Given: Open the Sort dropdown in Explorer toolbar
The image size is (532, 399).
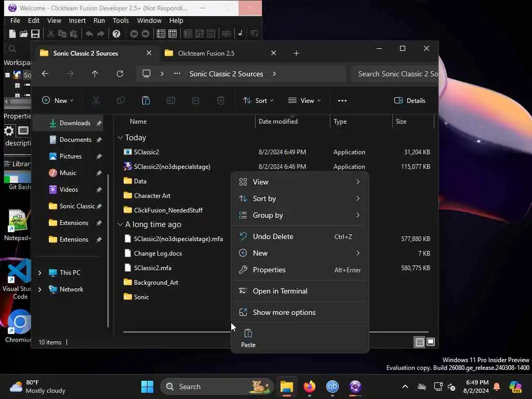Looking at the screenshot, I should [258, 100].
